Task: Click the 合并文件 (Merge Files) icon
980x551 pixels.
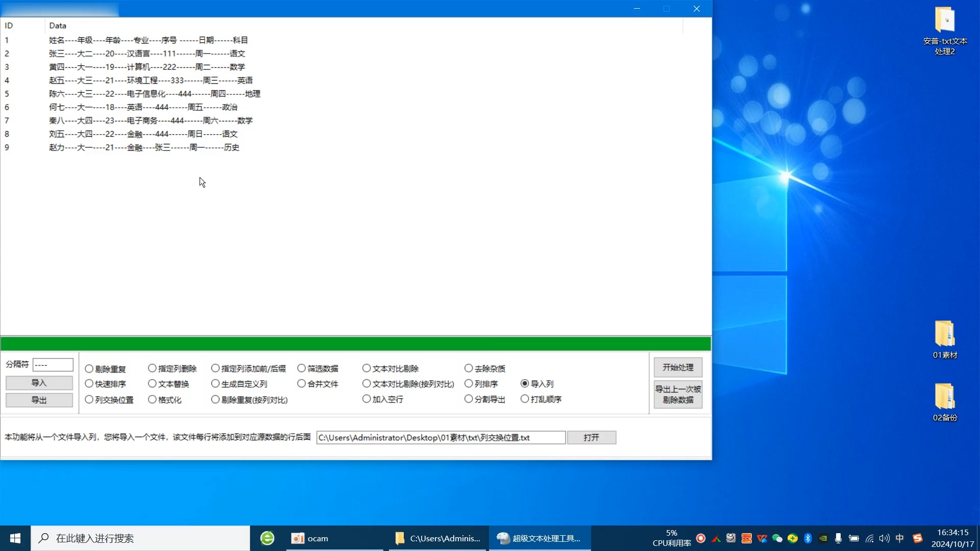Action: point(301,384)
